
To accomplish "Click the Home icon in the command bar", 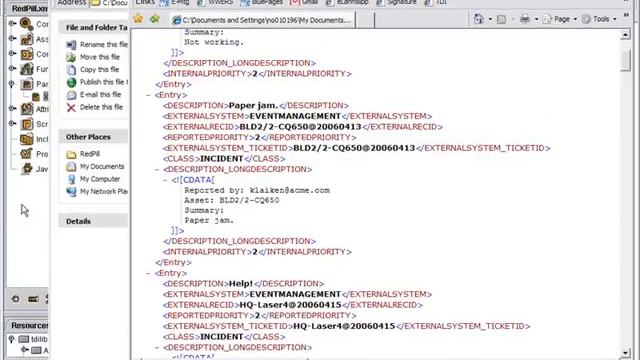I will point(478,19).
